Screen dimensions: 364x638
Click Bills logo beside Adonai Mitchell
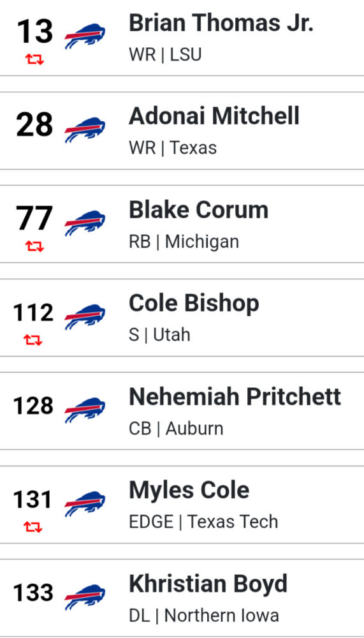click(x=85, y=130)
